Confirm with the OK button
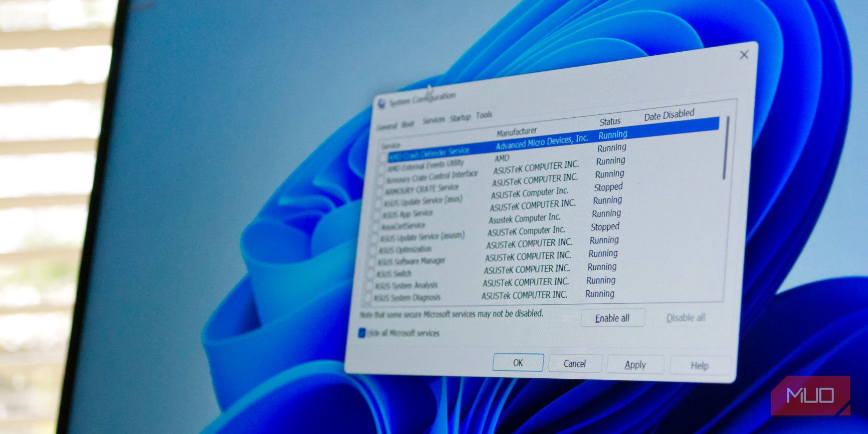This screenshot has width=868, height=434. tap(518, 363)
